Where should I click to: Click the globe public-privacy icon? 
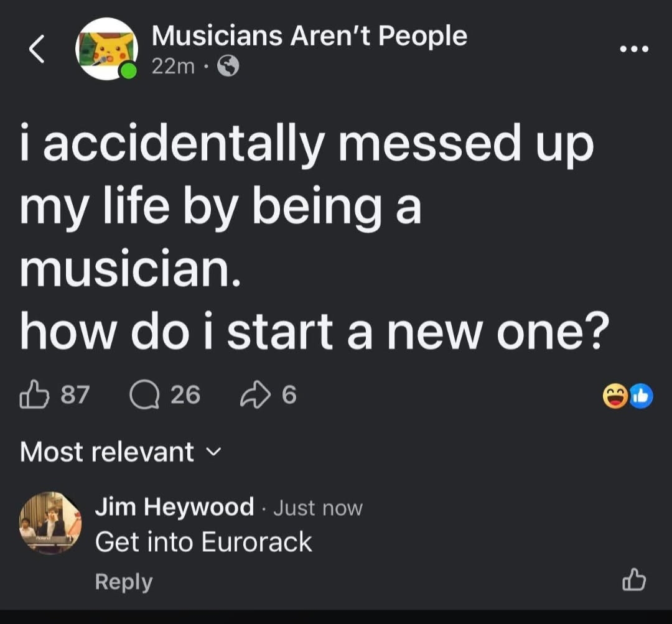[x=228, y=66]
